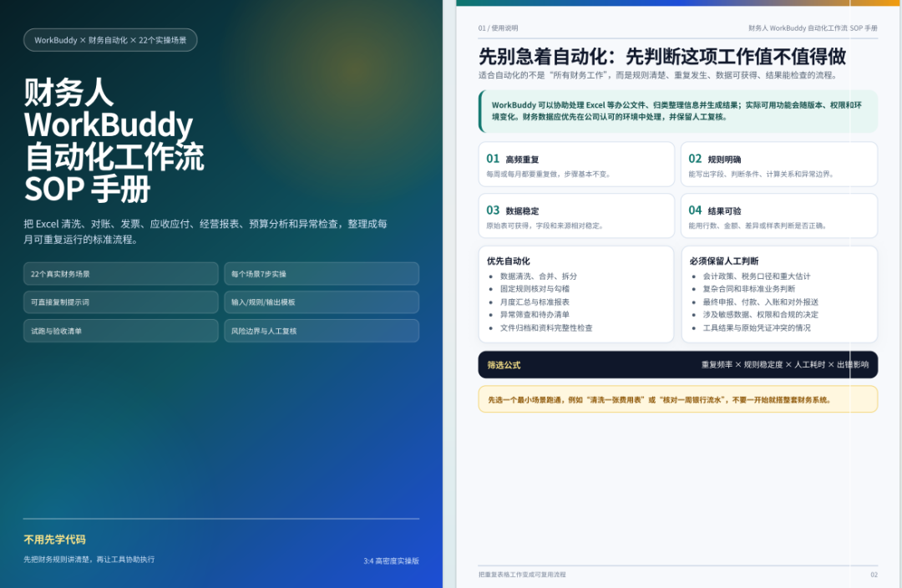The width and height of the screenshot is (902, 588).
Task: Click the green callout about WorkBuddy 可以协助处理 Excel
Action: pos(677,111)
